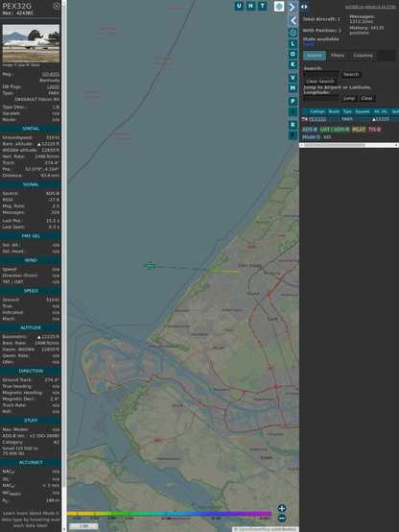
Task: Click the R map option button
Action: coord(293,125)
